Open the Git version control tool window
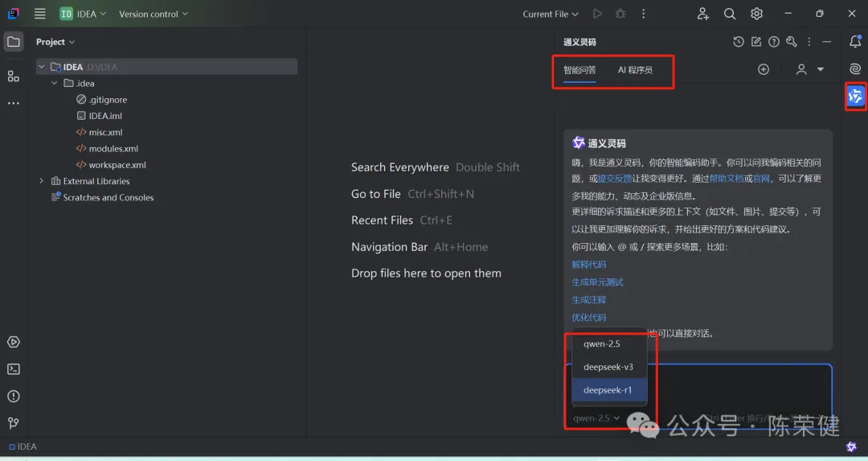Screen dimensions: 868x461 coord(14,423)
